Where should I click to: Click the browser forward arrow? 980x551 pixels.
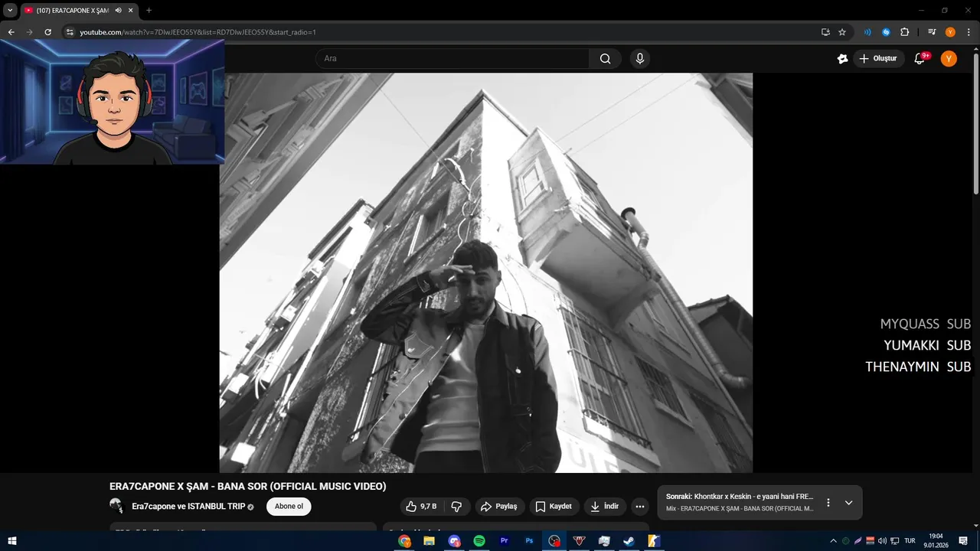[x=29, y=32]
